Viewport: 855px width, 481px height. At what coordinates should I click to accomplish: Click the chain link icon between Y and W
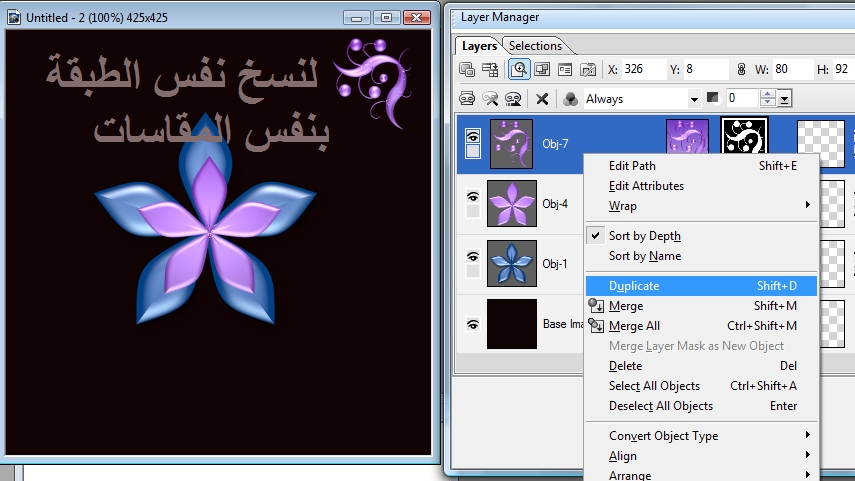pyautogui.click(x=741, y=70)
